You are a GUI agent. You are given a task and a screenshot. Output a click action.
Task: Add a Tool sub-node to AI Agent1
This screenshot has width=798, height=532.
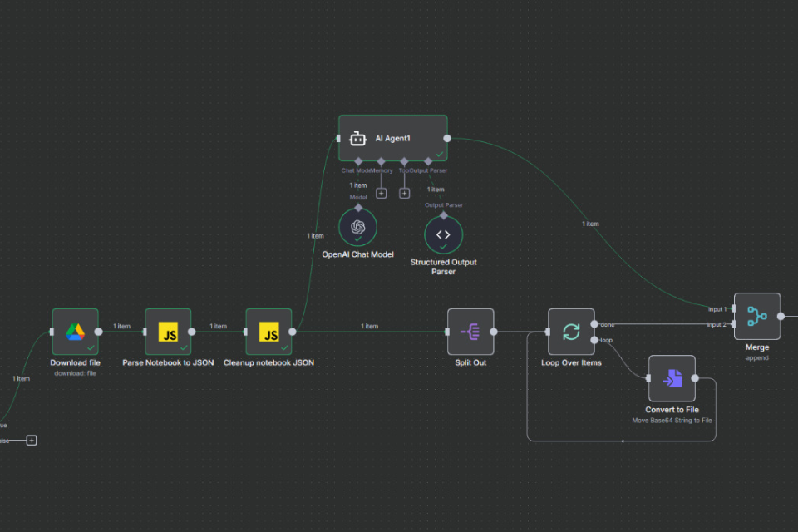[x=405, y=194]
